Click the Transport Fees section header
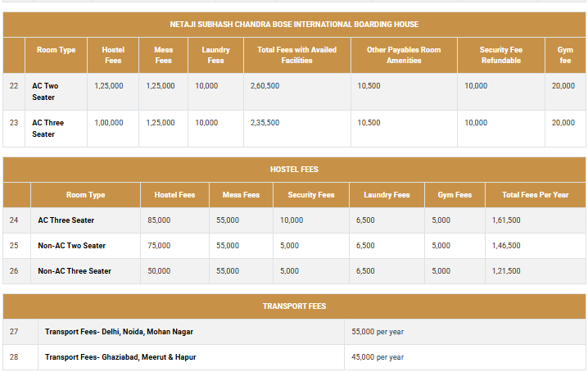588x372 pixels. tap(294, 306)
